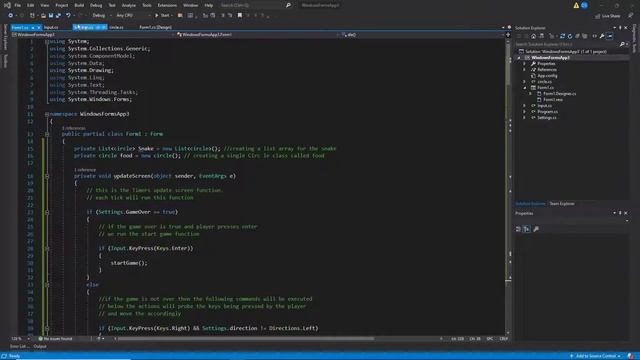Switch to the circle.cs editor tab

point(116,27)
